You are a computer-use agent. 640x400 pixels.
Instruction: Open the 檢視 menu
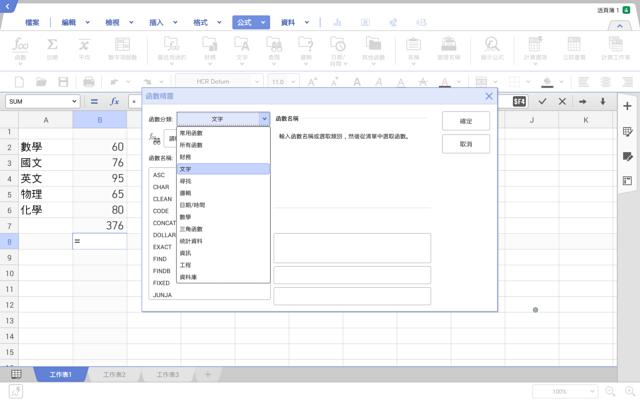tap(112, 22)
